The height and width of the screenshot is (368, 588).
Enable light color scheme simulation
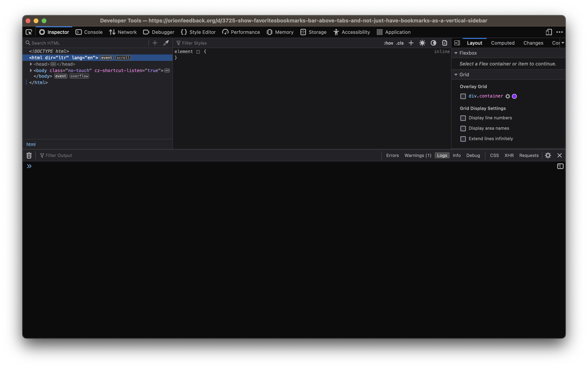422,43
